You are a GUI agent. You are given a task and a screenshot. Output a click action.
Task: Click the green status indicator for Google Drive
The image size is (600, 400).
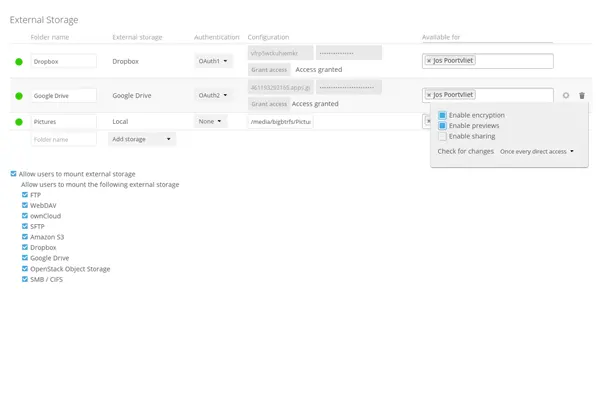(19, 96)
